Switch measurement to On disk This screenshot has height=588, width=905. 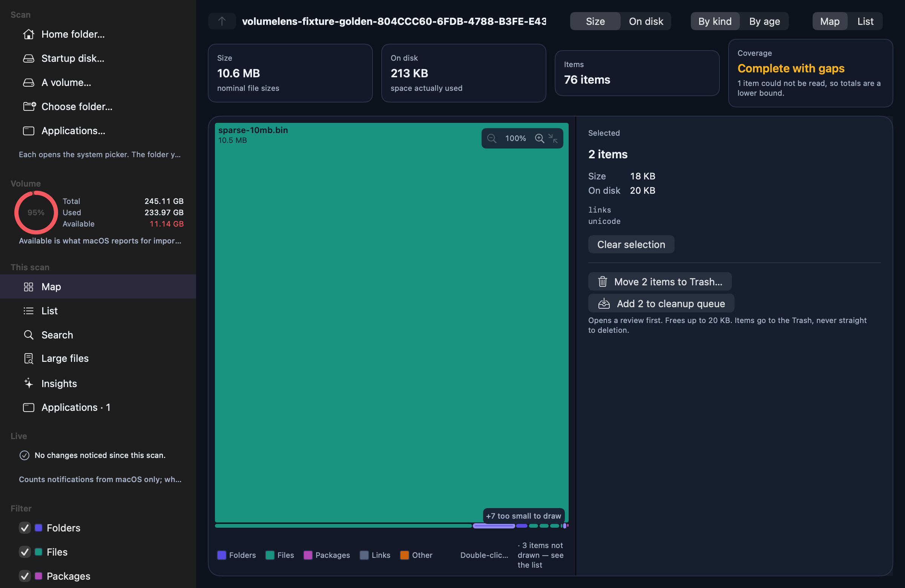tap(646, 21)
